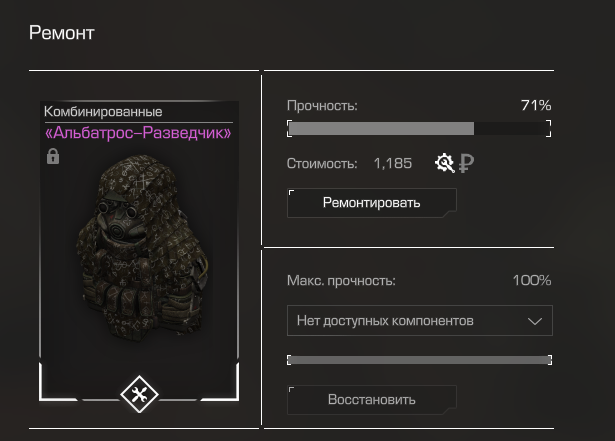Click the 1,185 repair cost value
Image resolution: width=615 pixels, height=441 pixels.
[393, 163]
